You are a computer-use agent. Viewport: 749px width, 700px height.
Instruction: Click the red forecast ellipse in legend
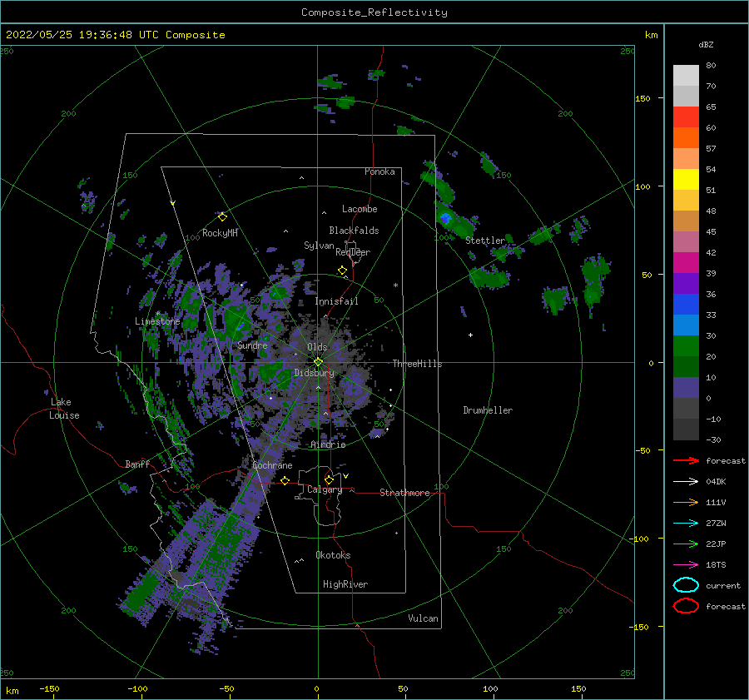coord(686,606)
